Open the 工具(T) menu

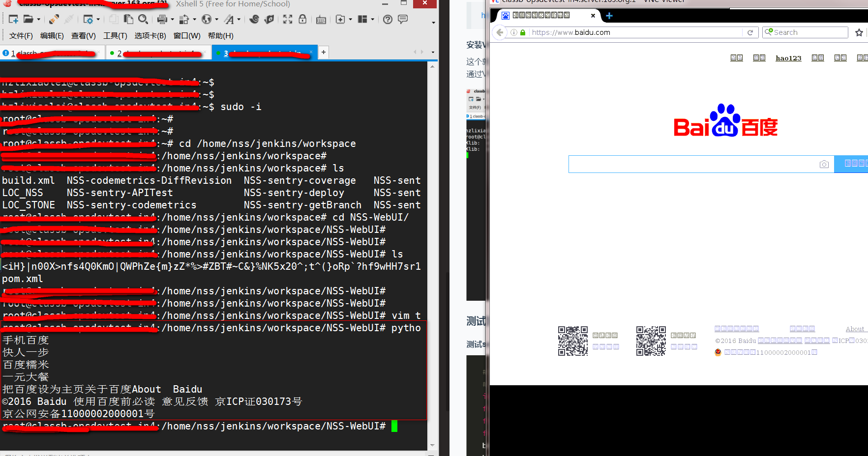coord(115,35)
